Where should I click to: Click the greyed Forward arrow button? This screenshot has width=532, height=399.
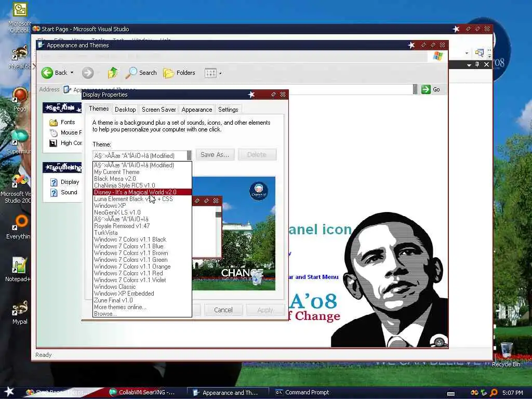coord(87,73)
